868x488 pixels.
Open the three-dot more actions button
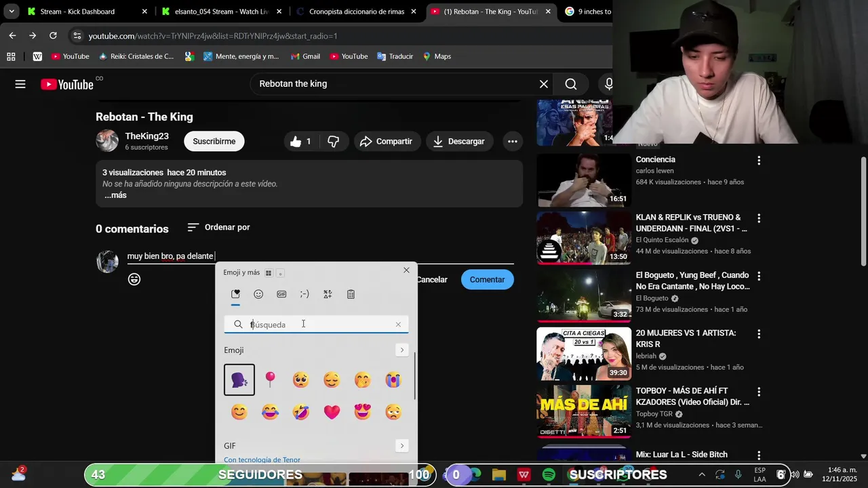513,141
